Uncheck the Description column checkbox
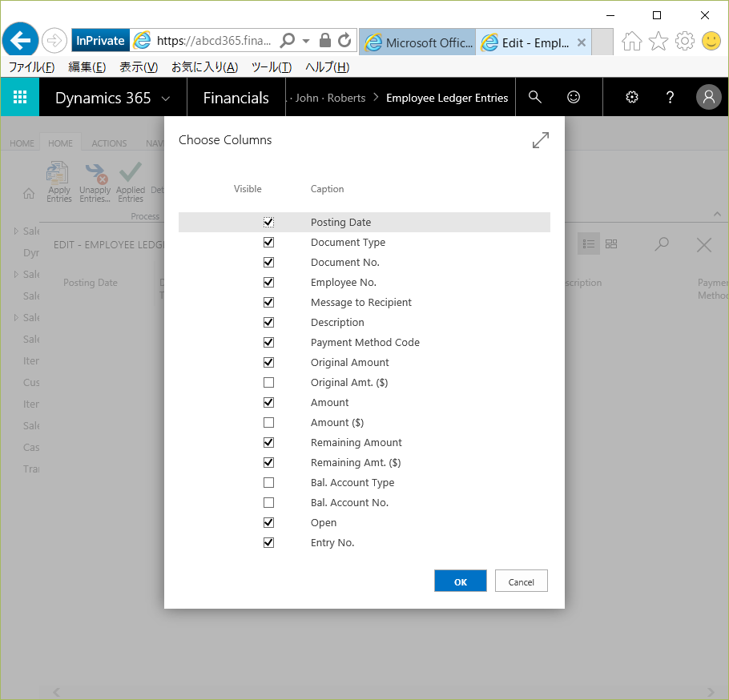The width and height of the screenshot is (729, 700). click(x=268, y=322)
